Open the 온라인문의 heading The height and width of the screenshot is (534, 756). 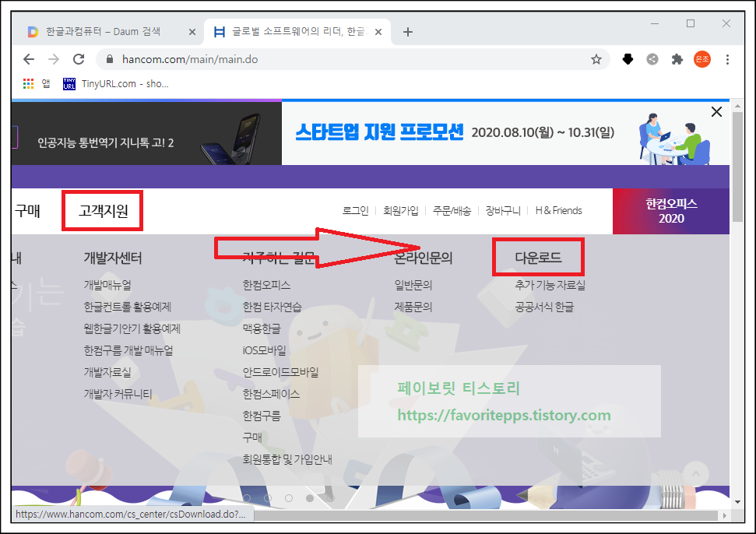[x=424, y=258]
